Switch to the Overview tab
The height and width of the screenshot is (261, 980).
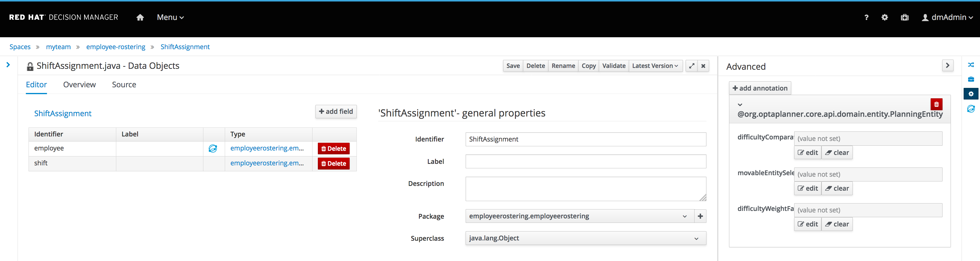[x=79, y=85]
